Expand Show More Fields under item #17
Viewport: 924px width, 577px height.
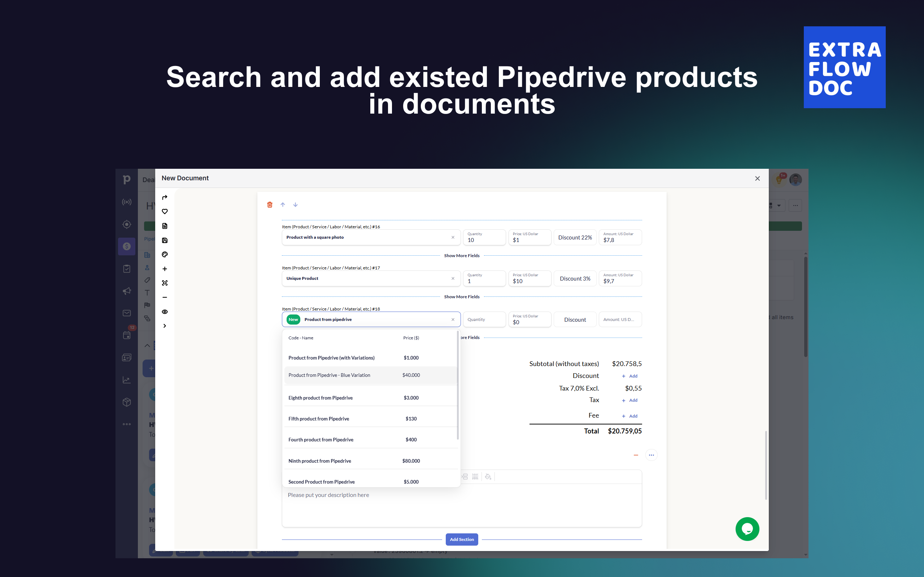(462, 296)
